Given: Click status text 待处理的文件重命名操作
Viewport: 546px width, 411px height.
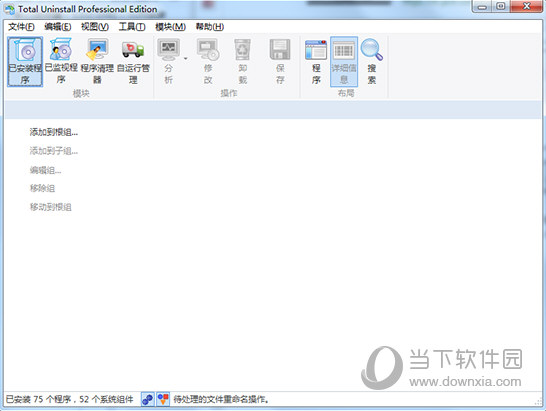Looking at the screenshot, I should (221, 399).
